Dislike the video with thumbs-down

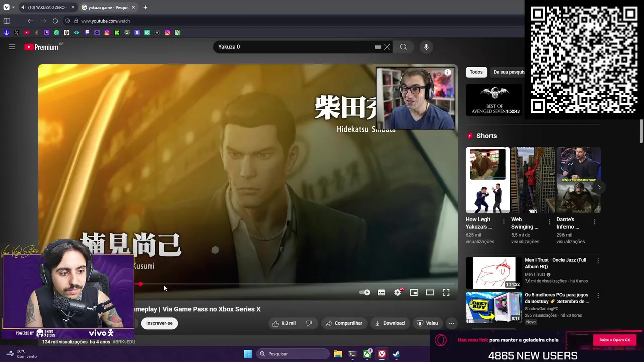309,323
